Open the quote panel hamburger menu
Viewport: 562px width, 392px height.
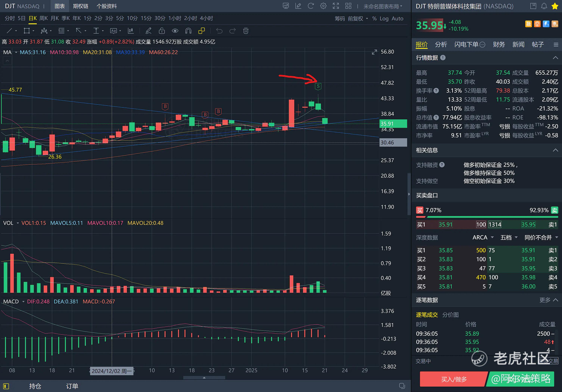coord(556,45)
